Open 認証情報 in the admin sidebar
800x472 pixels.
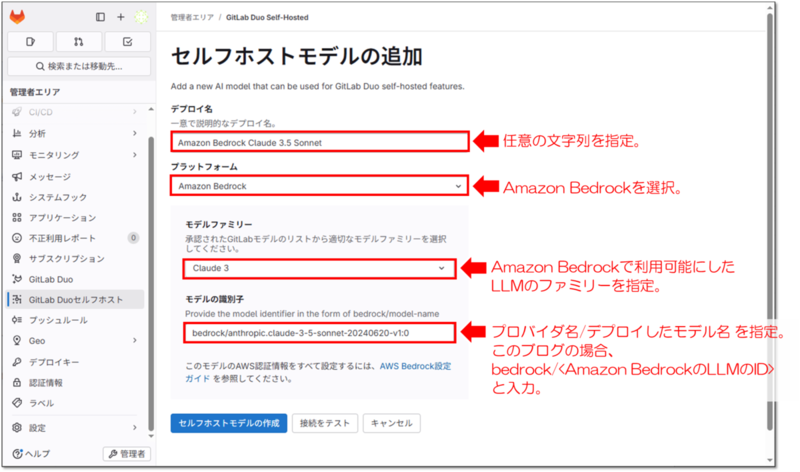click(x=76, y=382)
